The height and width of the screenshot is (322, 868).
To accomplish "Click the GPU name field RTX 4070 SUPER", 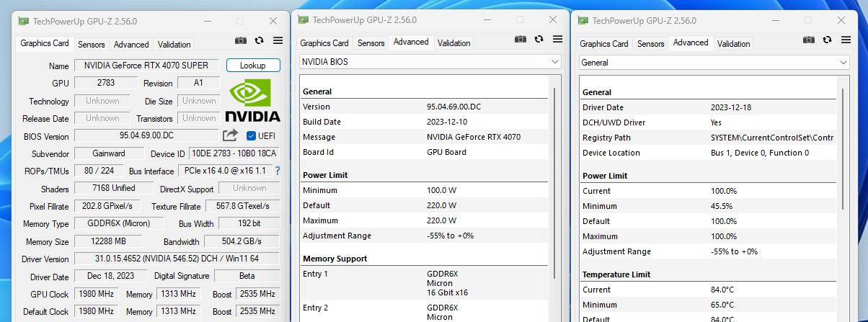I will point(146,66).
